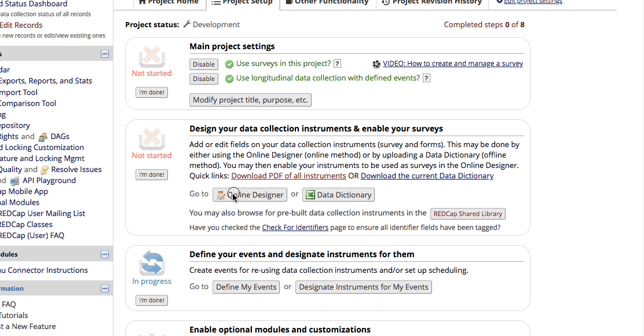The image size is (644, 336).
Task: Click Modify project title, purpose, etc. button
Action: coord(250,100)
